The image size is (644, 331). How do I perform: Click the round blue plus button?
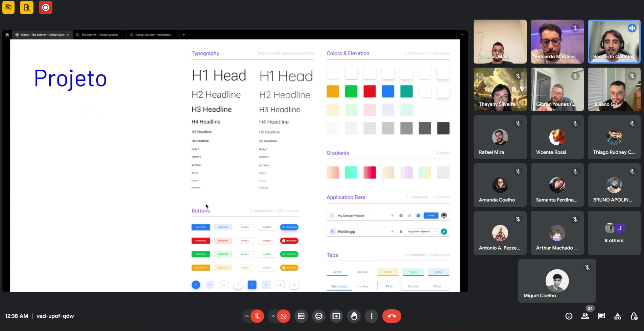click(196, 285)
